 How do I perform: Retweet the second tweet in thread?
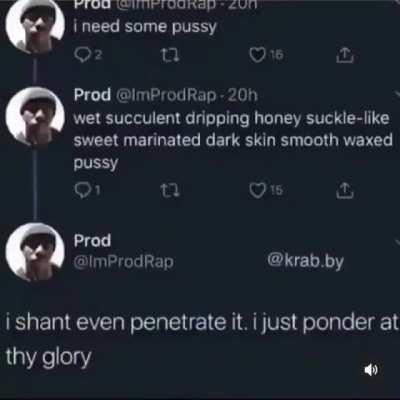click(x=170, y=190)
